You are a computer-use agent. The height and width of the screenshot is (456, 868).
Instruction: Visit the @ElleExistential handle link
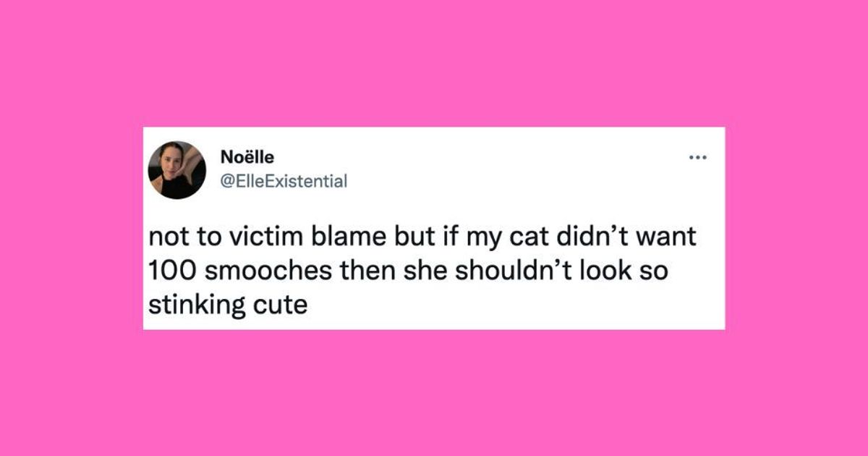pos(283,180)
